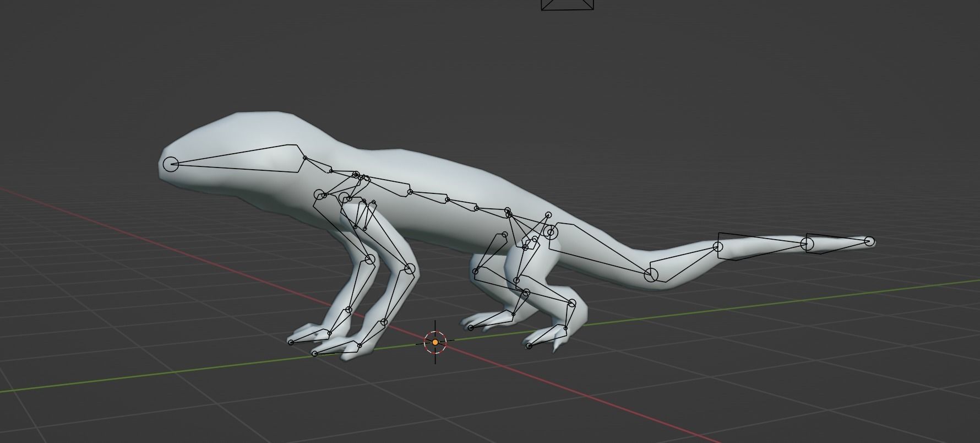Click the toe tip joint of nearest front foot
980x443 pixels.
[x=314, y=353]
